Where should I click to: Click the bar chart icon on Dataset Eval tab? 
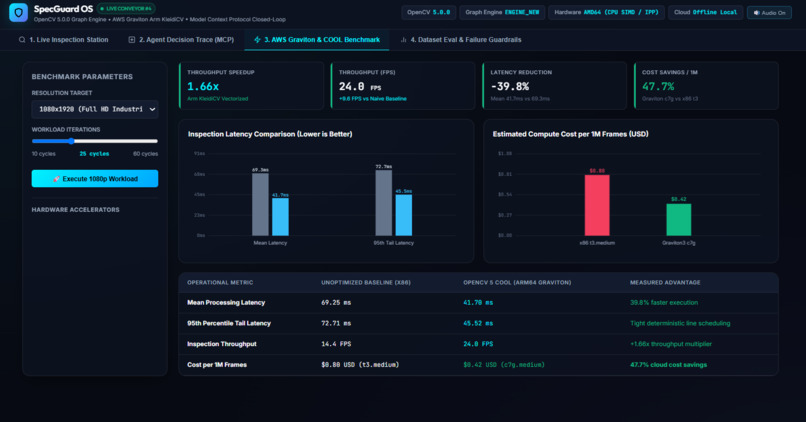point(404,40)
